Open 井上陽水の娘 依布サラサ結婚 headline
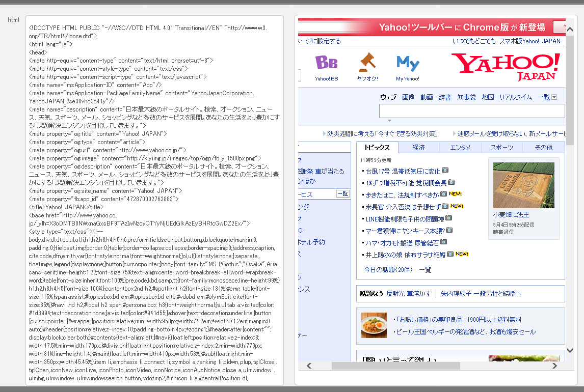Viewport: 584px width, 392px height. pyautogui.click(x=406, y=255)
